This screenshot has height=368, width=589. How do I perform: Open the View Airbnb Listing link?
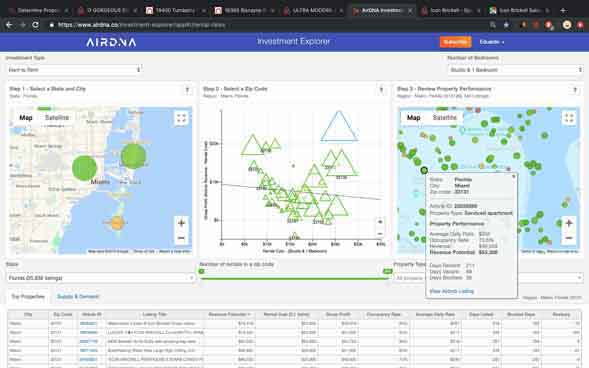(x=452, y=291)
